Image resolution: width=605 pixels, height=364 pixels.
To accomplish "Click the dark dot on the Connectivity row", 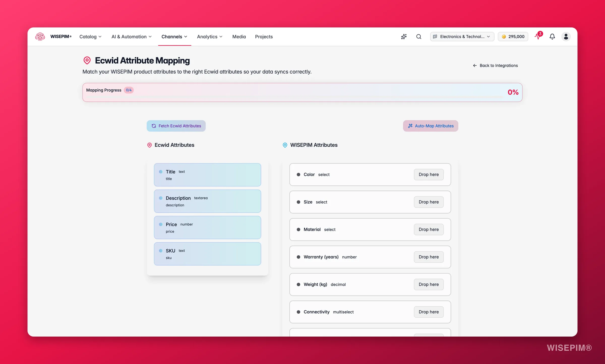I will [298, 312].
